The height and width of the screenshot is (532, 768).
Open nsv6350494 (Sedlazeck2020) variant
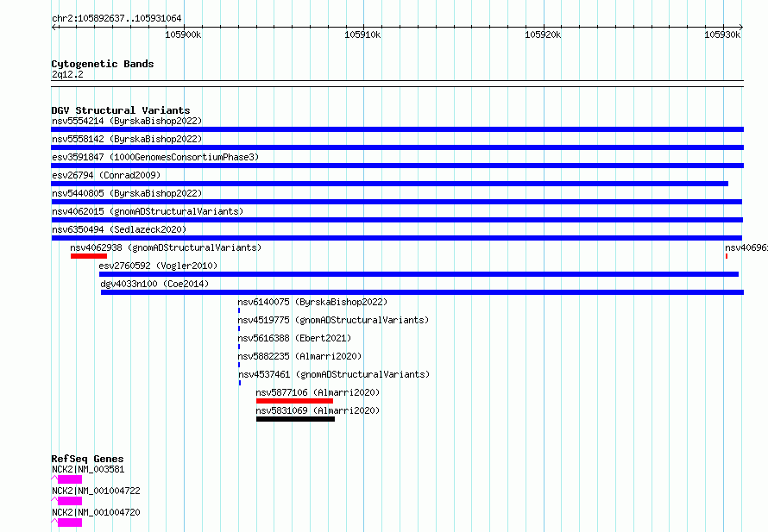click(119, 229)
